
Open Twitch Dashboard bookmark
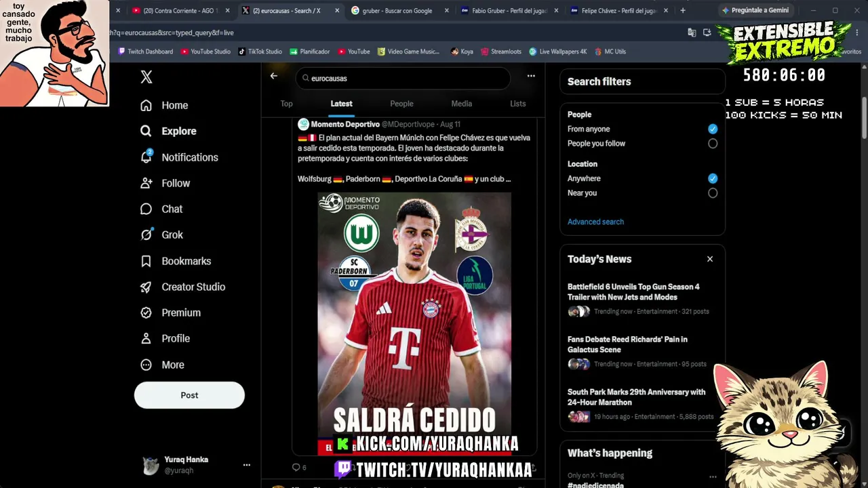pyautogui.click(x=146, y=52)
